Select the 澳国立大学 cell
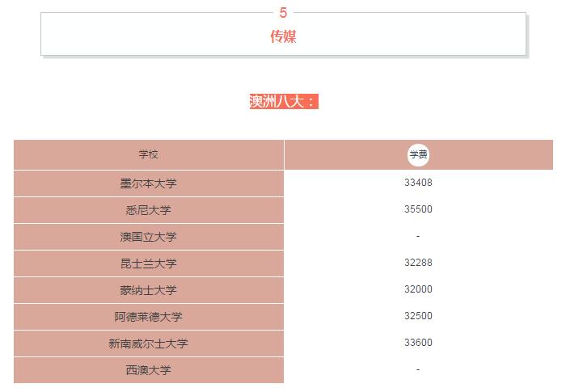This screenshot has width=566, height=392. (x=149, y=237)
